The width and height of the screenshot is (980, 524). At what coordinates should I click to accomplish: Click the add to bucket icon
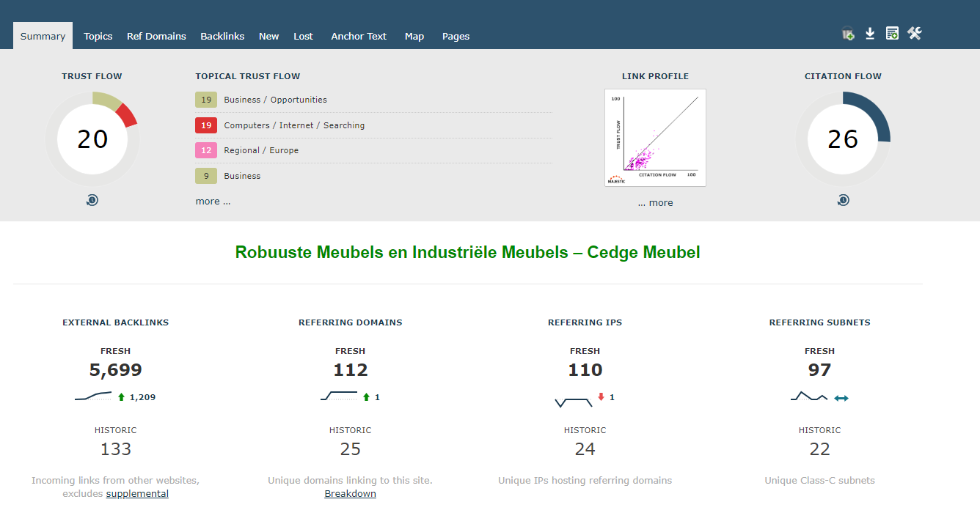848,34
